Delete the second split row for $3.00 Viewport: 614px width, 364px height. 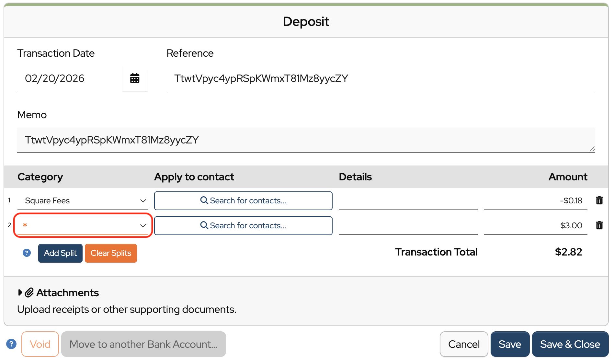point(599,225)
